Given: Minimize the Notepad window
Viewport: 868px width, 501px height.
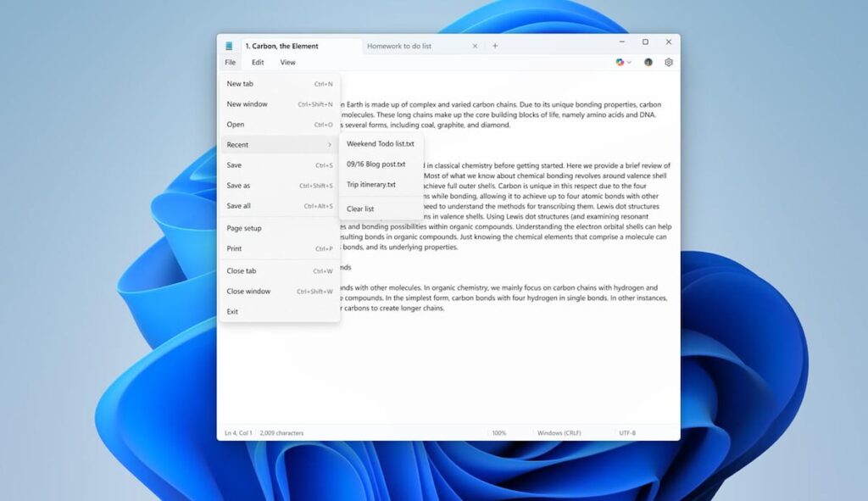Looking at the screenshot, I should (621, 42).
